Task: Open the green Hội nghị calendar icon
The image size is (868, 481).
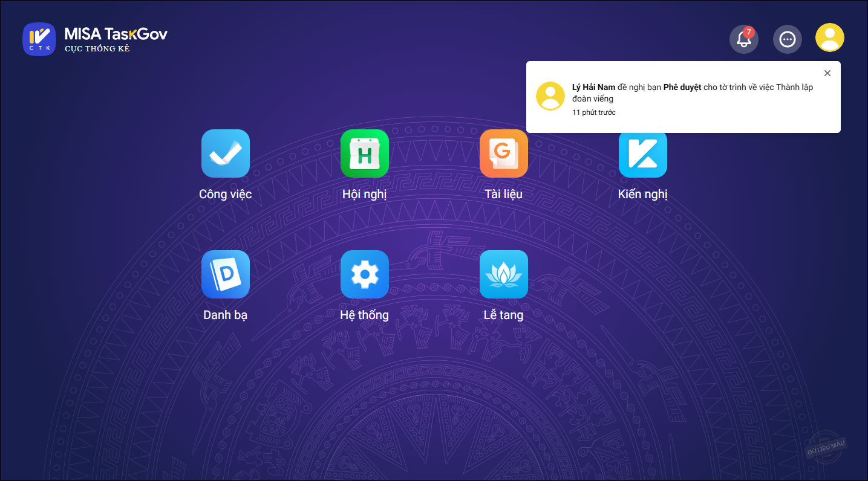Action: click(x=364, y=153)
